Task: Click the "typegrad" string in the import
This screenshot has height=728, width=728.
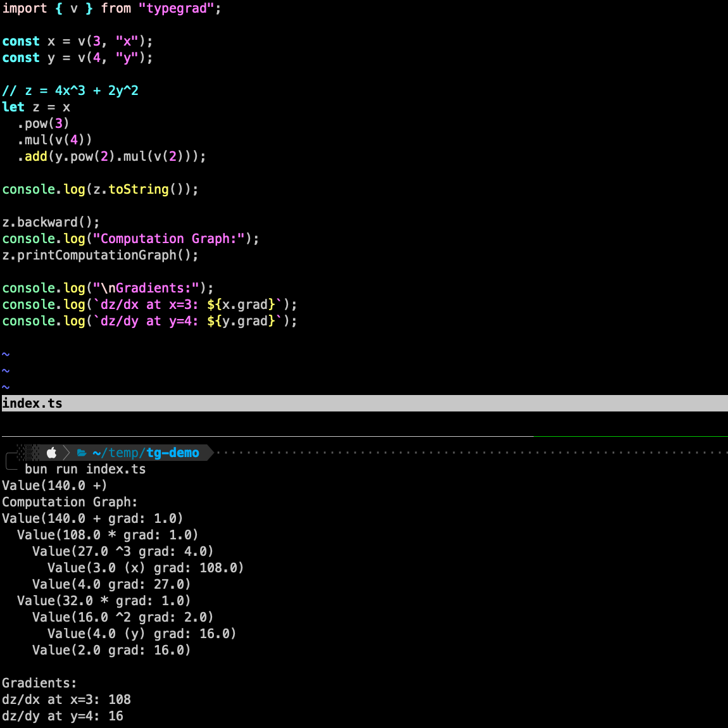Action: (x=177, y=8)
